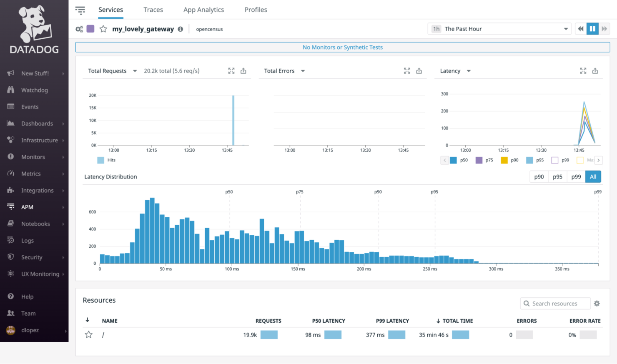Open The Past Hour time range selector

pyautogui.click(x=499, y=28)
